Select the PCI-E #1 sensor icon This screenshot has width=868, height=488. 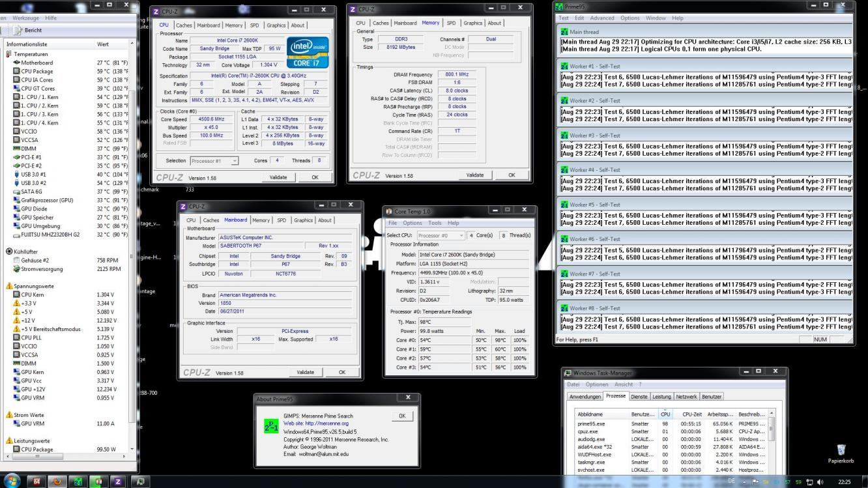click(x=17, y=157)
